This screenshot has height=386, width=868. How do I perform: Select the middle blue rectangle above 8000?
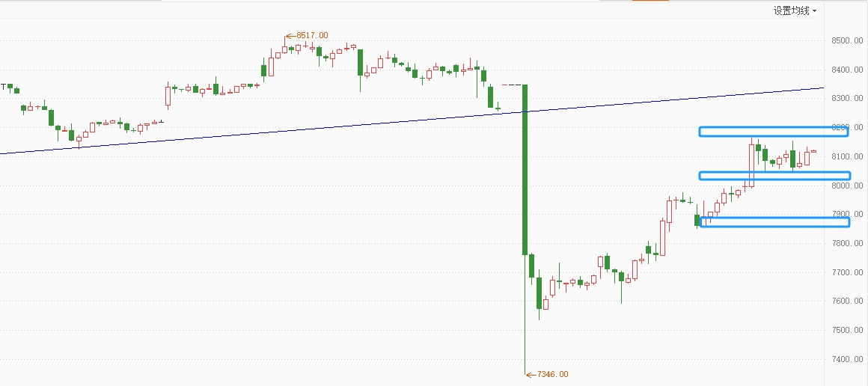tap(774, 176)
